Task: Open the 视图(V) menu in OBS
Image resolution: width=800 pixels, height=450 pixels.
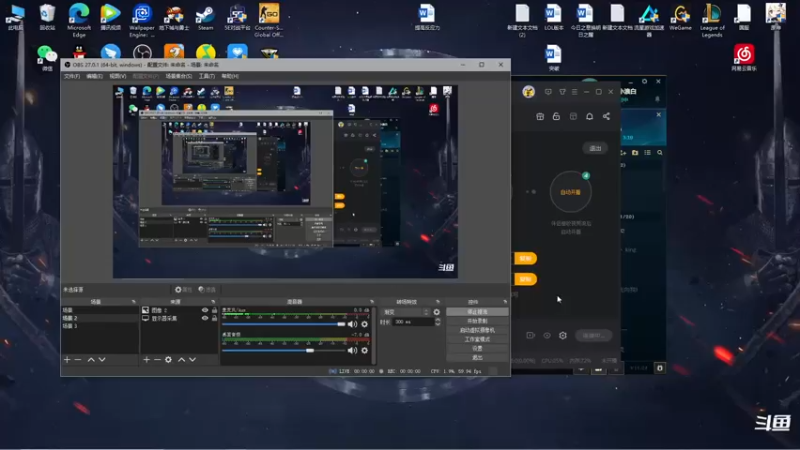Action: tap(118, 76)
